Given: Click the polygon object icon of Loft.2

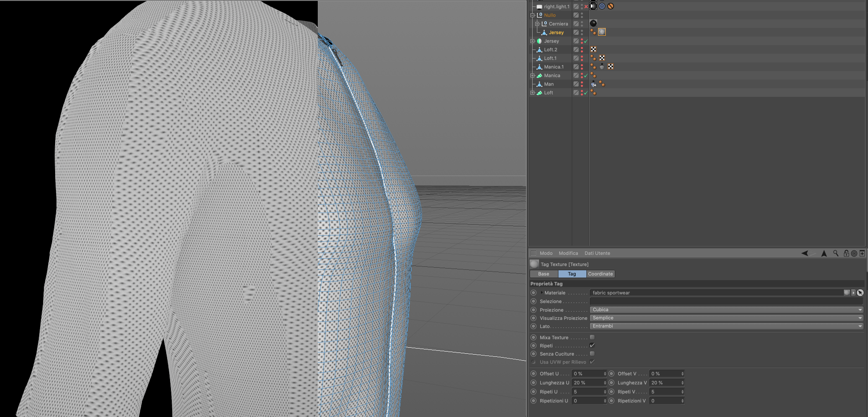Looking at the screenshot, I should pos(539,49).
